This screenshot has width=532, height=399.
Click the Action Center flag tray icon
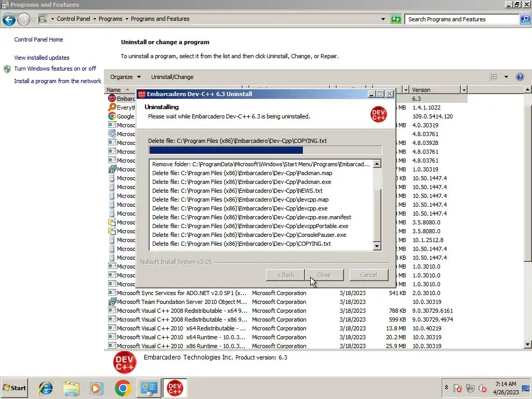(457, 388)
